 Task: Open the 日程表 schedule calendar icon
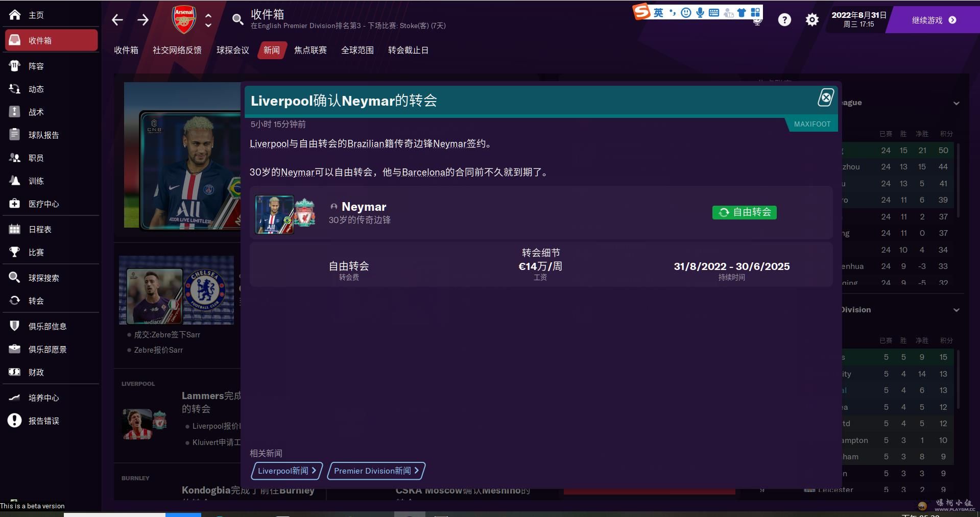point(15,229)
